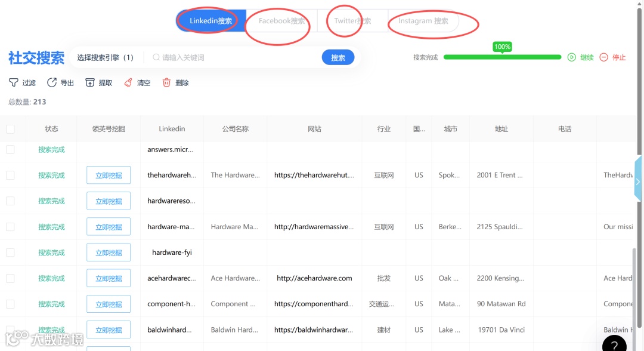Open the https://thehardwarehut... website link
Screen dimensions: 644x351
[314, 175]
